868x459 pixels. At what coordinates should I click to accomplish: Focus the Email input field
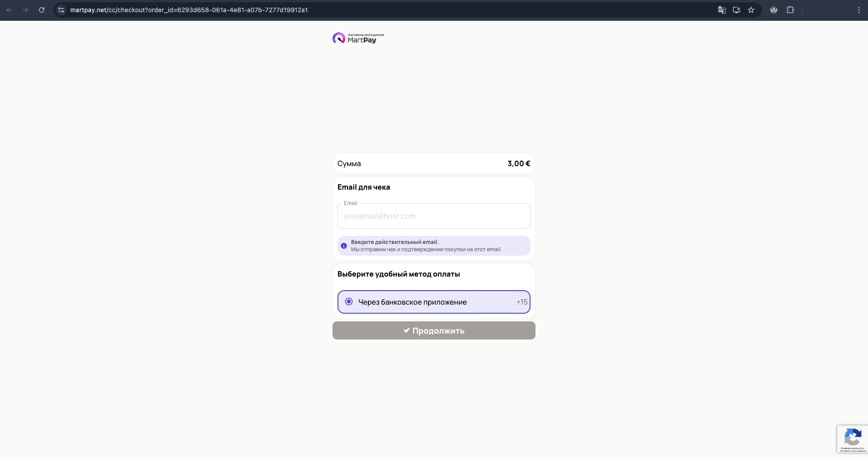tap(434, 216)
